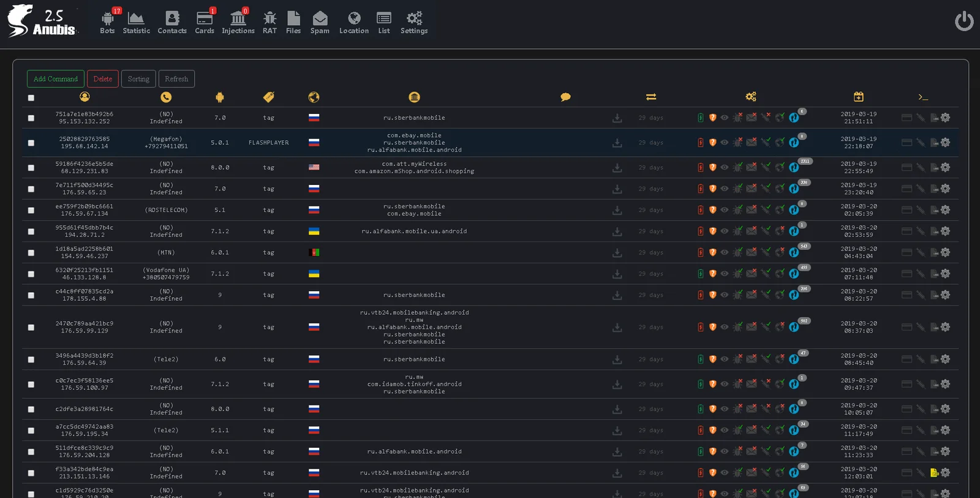Click bug icon in bot 1d18a5ad2258b601 row
This screenshot has width=980, height=498.
pos(738,252)
